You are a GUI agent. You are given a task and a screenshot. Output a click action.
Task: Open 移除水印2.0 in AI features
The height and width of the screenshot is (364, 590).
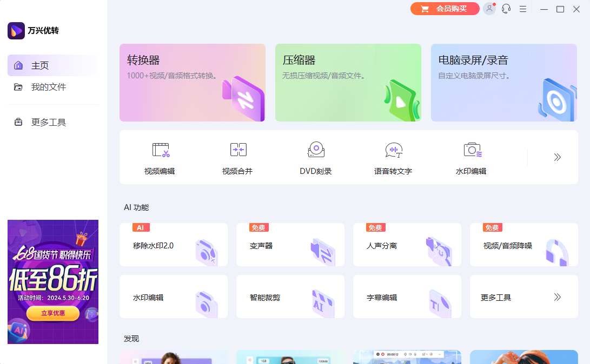click(173, 244)
